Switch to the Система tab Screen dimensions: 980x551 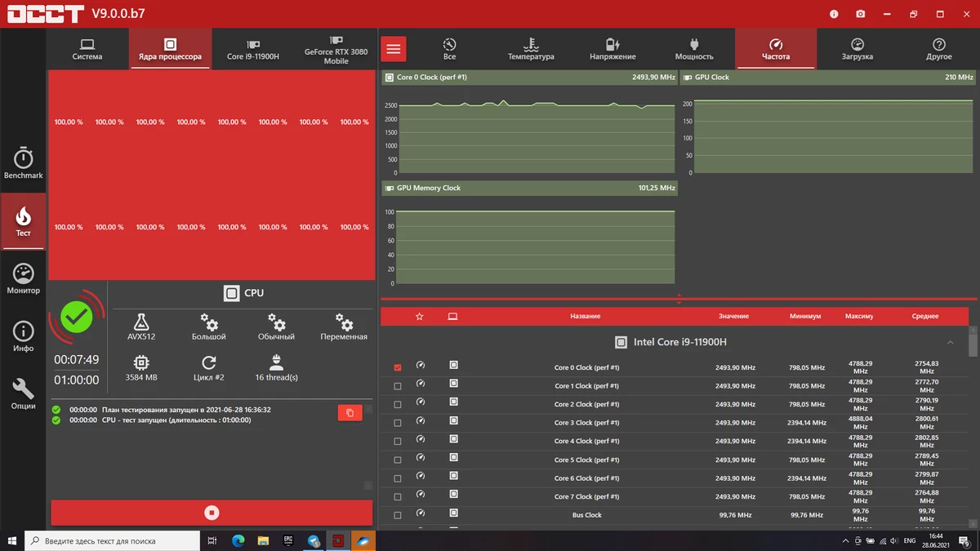click(x=87, y=49)
